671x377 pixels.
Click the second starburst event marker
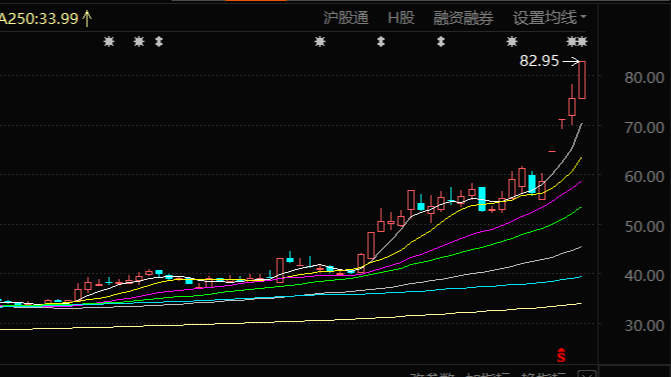tap(139, 42)
